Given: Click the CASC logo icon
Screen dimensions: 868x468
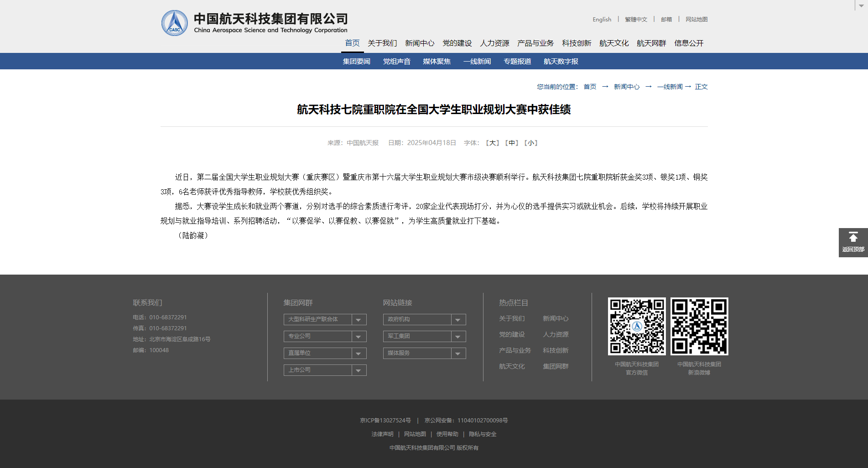Looking at the screenshot, I should 175,23.
